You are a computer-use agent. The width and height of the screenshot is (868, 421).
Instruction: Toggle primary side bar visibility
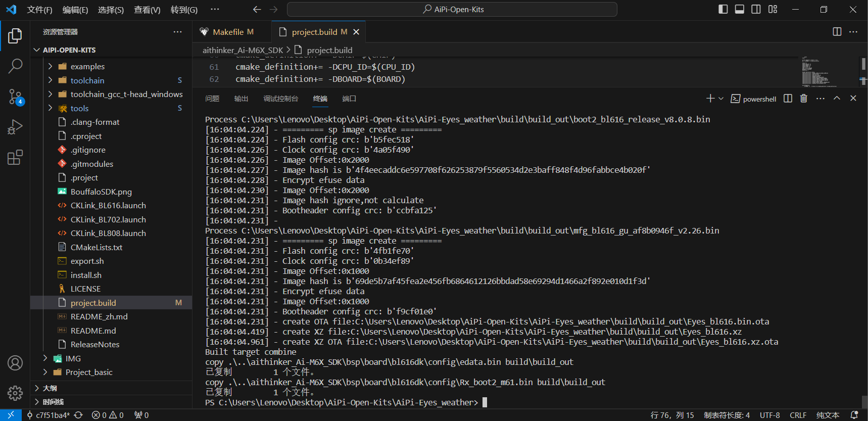[723, 9]
